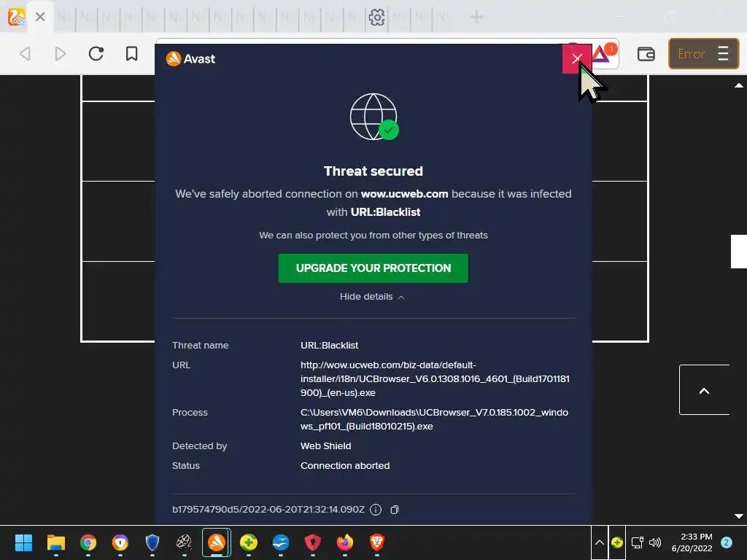This screenshot has height=560, width=747.
Task: Open the blue shield taskbar app
Action: 152,542
